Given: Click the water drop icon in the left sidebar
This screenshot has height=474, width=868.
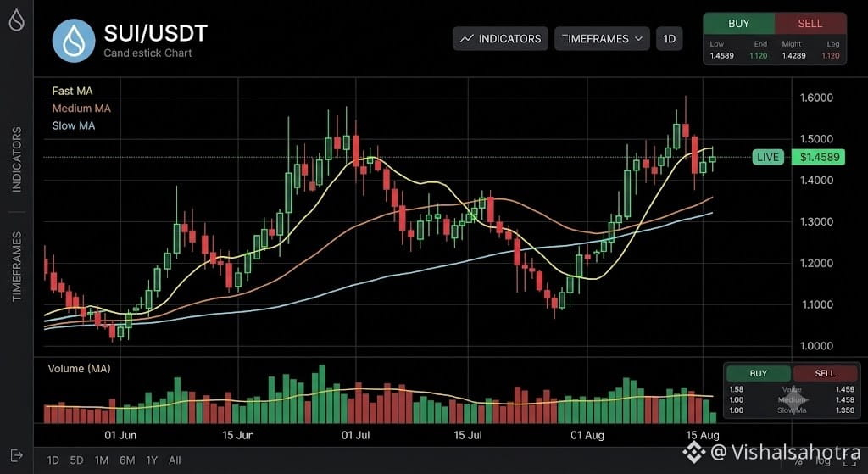Looking at the screenshot, I should 17,20.
